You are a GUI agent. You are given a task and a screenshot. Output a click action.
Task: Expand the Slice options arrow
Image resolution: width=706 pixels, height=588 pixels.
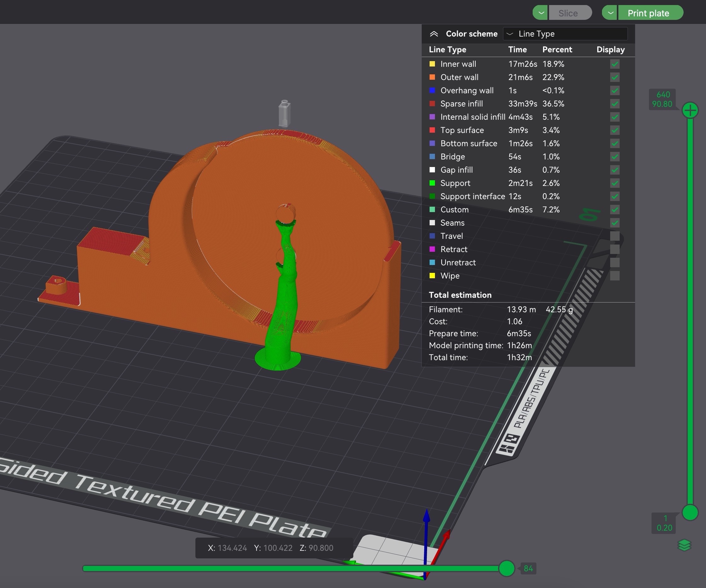pos(541,13)
